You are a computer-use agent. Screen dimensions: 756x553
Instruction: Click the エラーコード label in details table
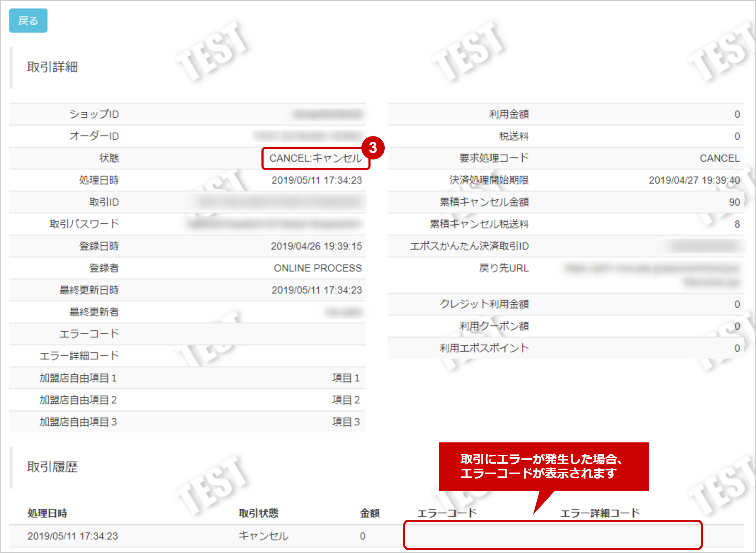tap(89, 334)
